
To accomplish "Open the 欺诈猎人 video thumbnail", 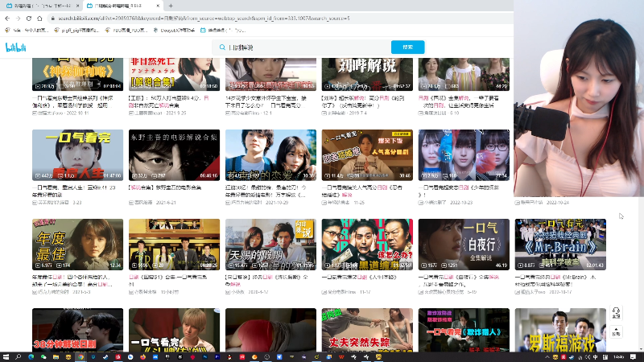I will click(x=464, y=330).
